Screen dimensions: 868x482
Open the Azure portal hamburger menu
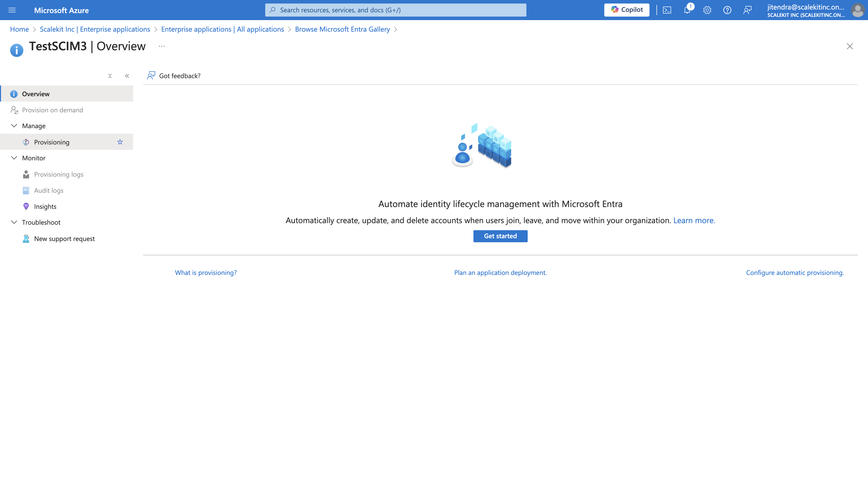pos(12,10)
